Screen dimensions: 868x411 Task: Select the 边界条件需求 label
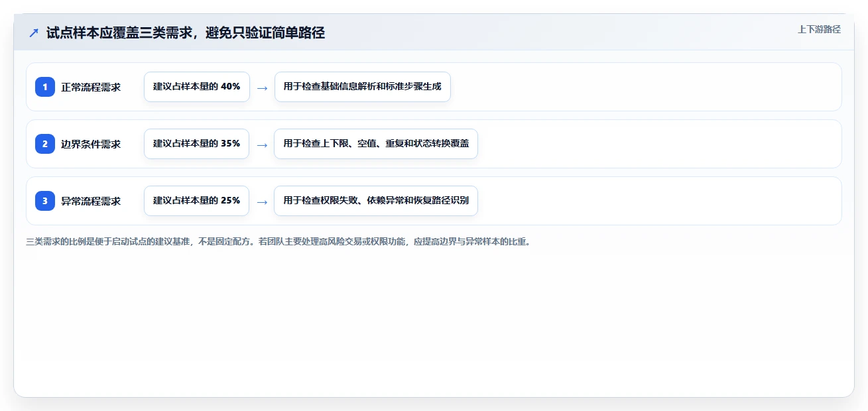[x=91, y=144]
